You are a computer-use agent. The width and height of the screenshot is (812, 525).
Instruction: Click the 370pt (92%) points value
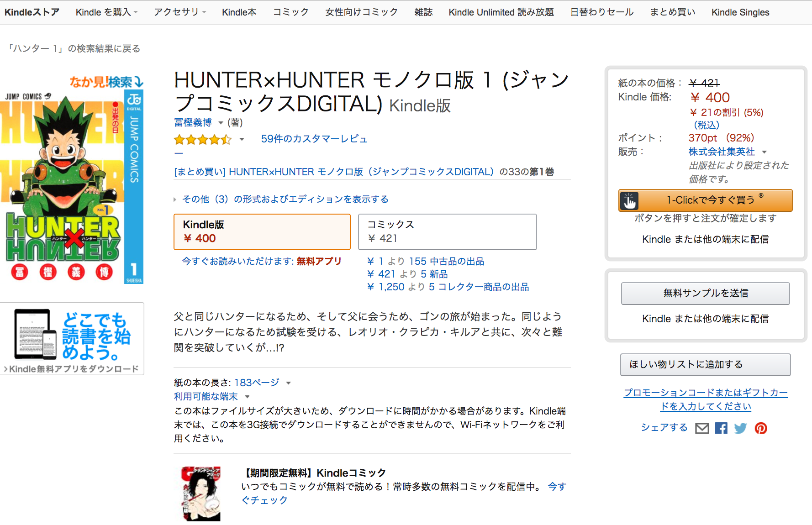pyautogui.click(x=721, y=138)
